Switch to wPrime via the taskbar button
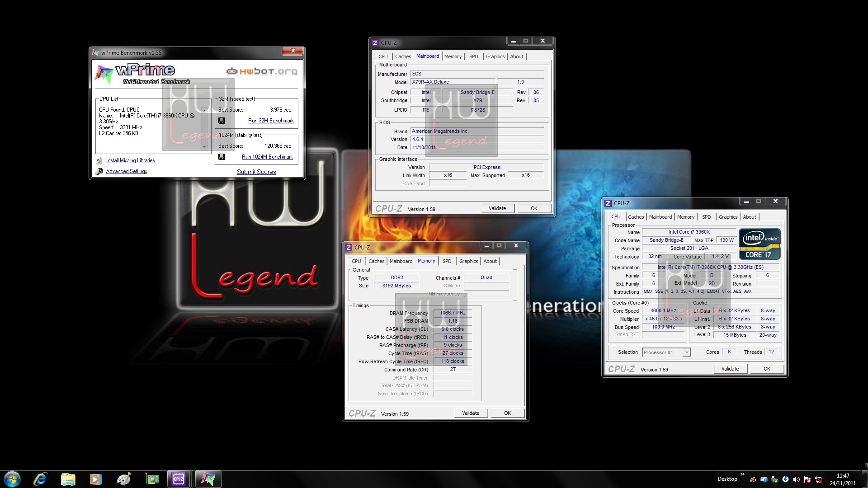The width and height of the screenshot is (868, 488). pyautogui.click(x=208, y=479)
